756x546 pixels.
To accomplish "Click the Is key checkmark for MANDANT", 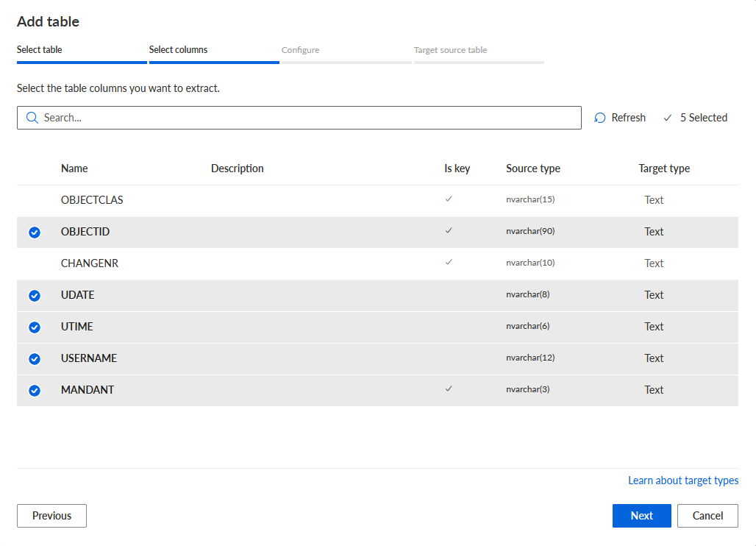I will point(449,389).
